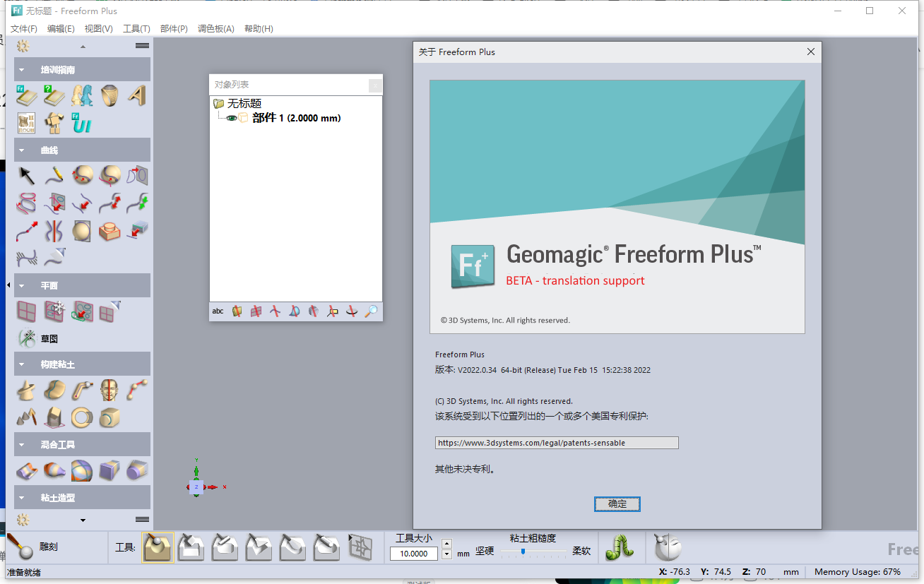
Task: Expand the 粘土造型 section
Action: coord(22,498)
